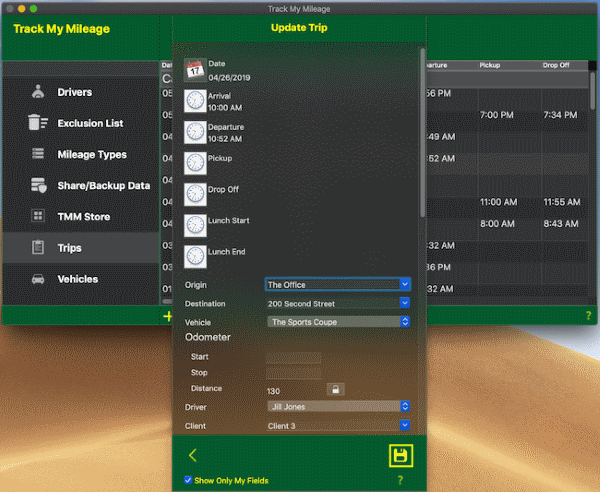Viewport: 600px width, 492px height.
Task: Click the calendar Date icon
Action: coord(195,70)
